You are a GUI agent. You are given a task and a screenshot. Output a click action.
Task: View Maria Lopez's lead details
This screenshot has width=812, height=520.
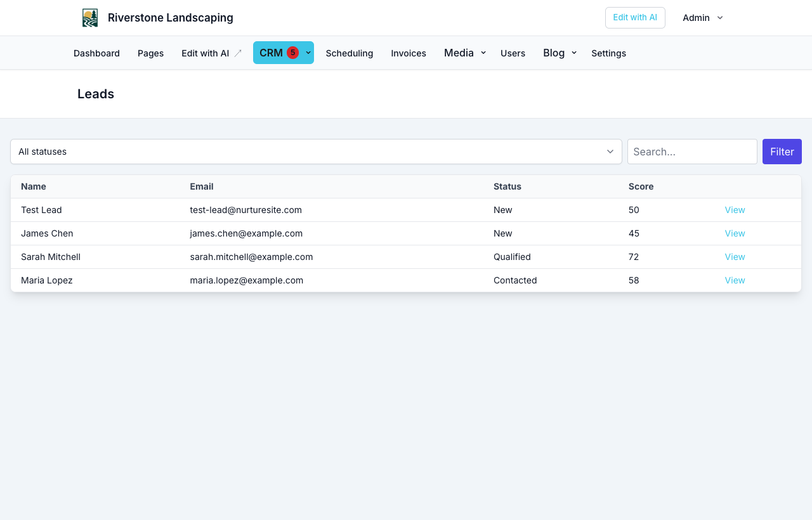click(x=735, y=280)
